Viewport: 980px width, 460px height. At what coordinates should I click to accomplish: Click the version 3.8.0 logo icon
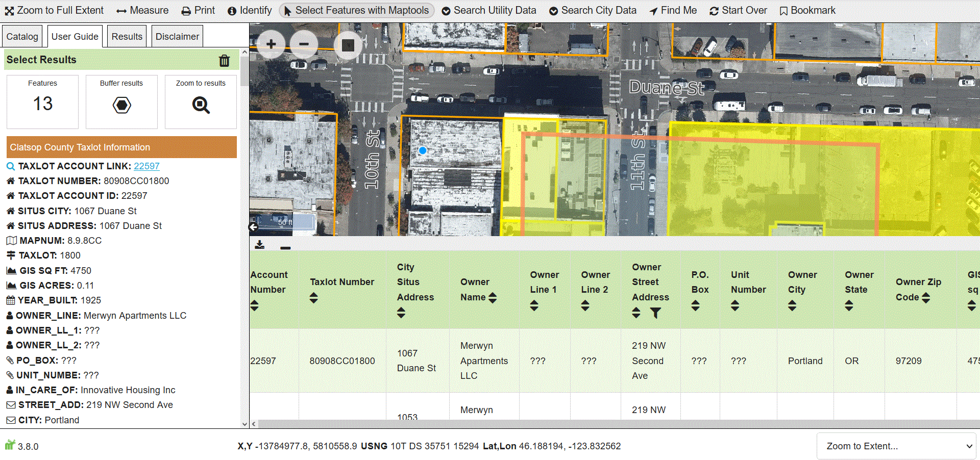[x=10, y=445]
